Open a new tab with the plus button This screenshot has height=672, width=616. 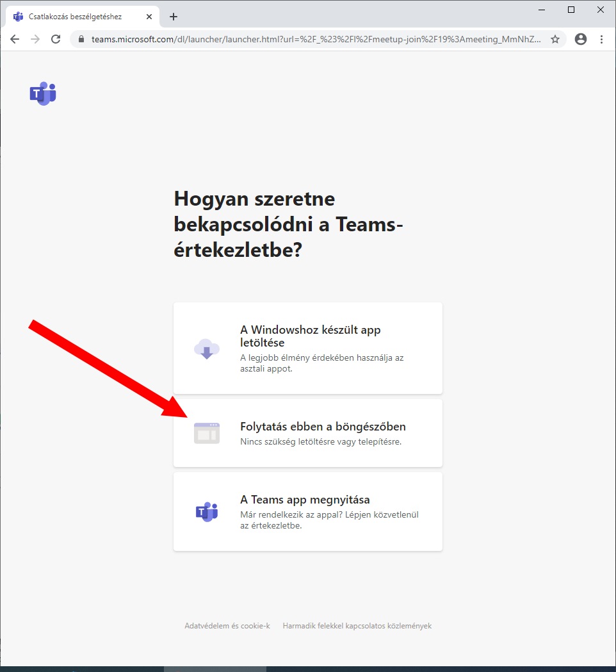[x=174, y=17]
